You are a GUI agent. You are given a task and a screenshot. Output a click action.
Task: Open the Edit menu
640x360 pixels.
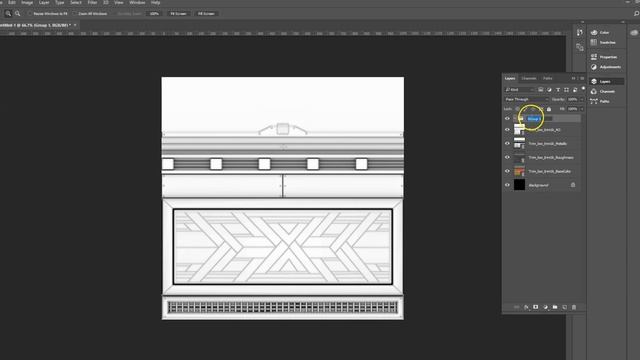click(12, 2)
